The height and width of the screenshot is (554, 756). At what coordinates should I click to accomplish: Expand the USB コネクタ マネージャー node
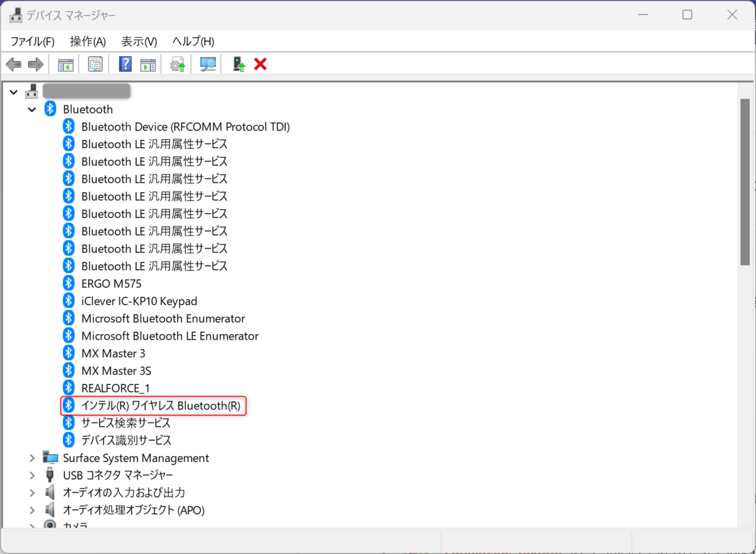(32, 475)
